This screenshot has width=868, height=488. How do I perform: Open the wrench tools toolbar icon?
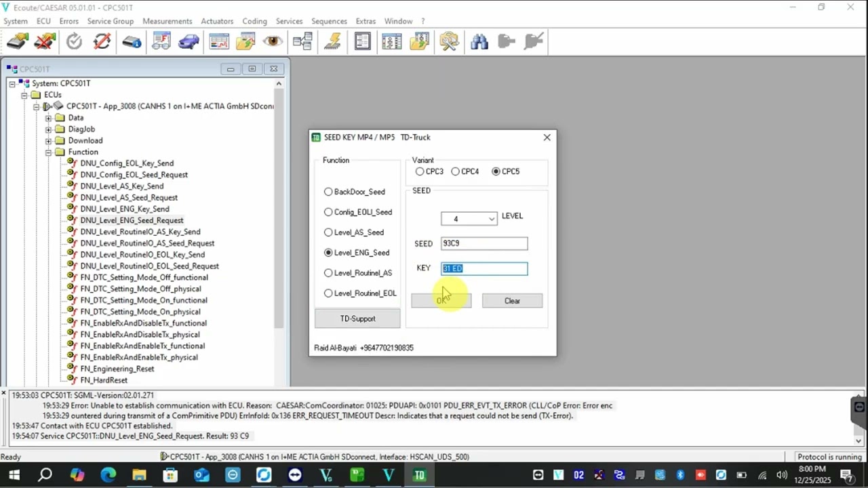[x=449, y=42]
